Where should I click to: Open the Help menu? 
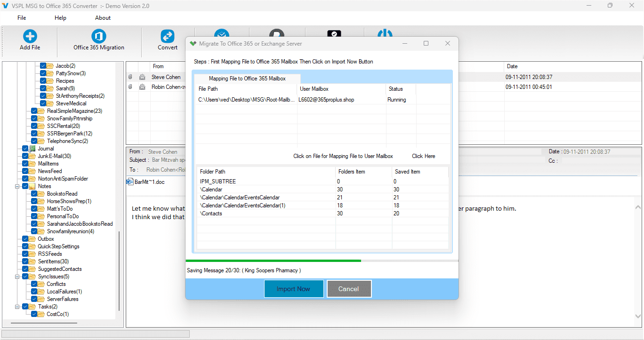click(60, 18)
